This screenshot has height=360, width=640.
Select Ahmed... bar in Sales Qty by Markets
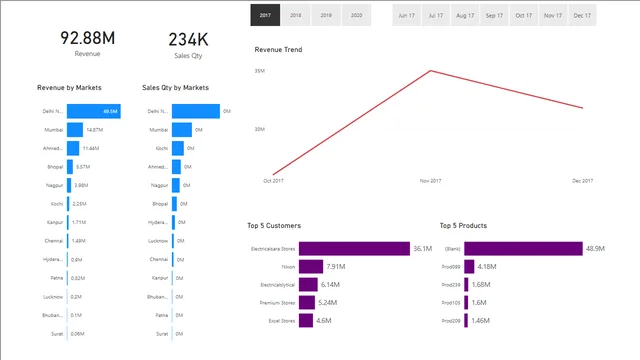click(176, 167)
